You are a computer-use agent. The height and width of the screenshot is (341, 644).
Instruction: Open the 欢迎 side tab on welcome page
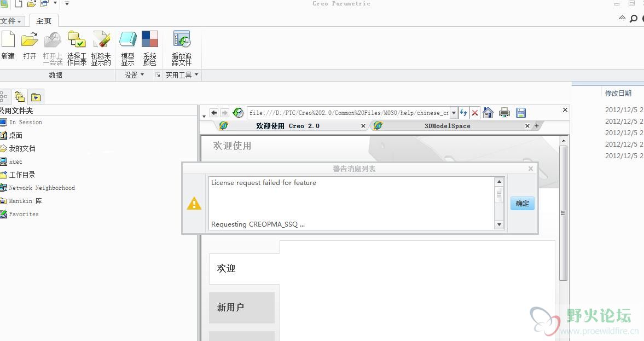point(245,268)
